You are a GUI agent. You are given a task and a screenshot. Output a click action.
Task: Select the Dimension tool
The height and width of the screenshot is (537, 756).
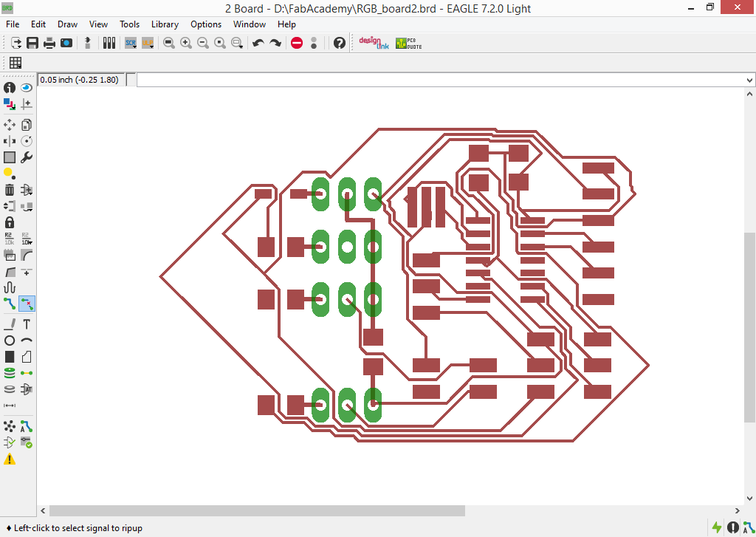[x=9, y=406]
